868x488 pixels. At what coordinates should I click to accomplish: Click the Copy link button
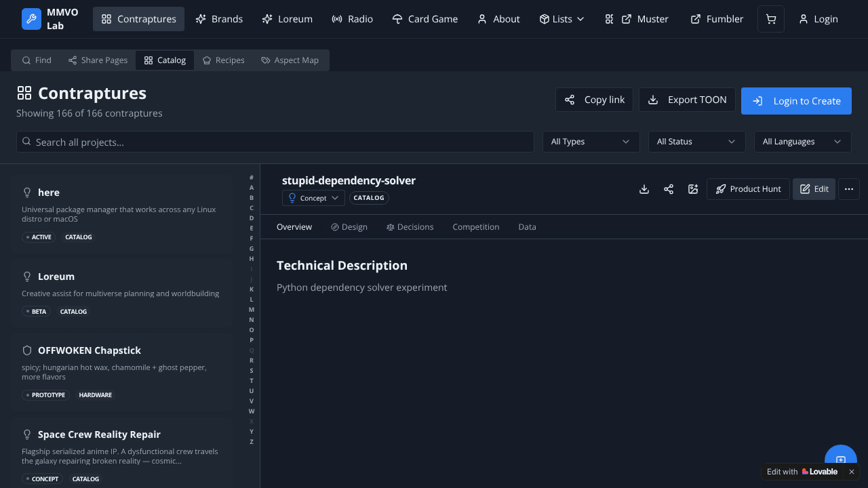(595, 100)
